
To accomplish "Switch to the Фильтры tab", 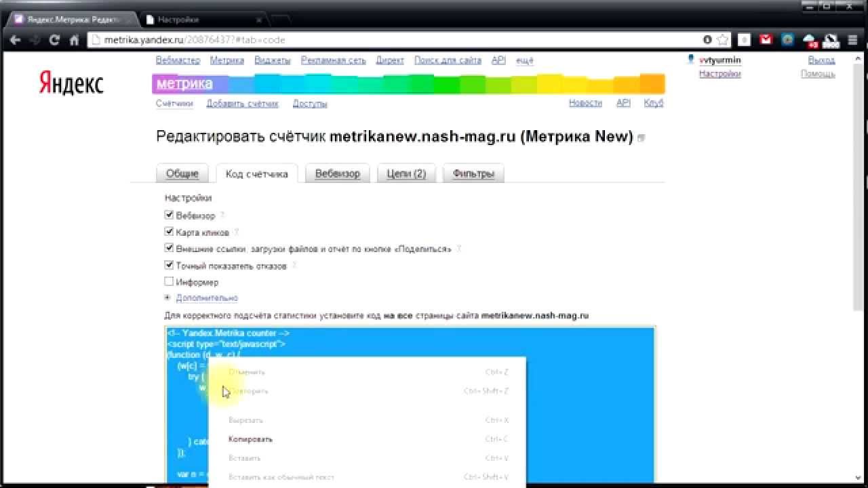I will click(473, 174).
